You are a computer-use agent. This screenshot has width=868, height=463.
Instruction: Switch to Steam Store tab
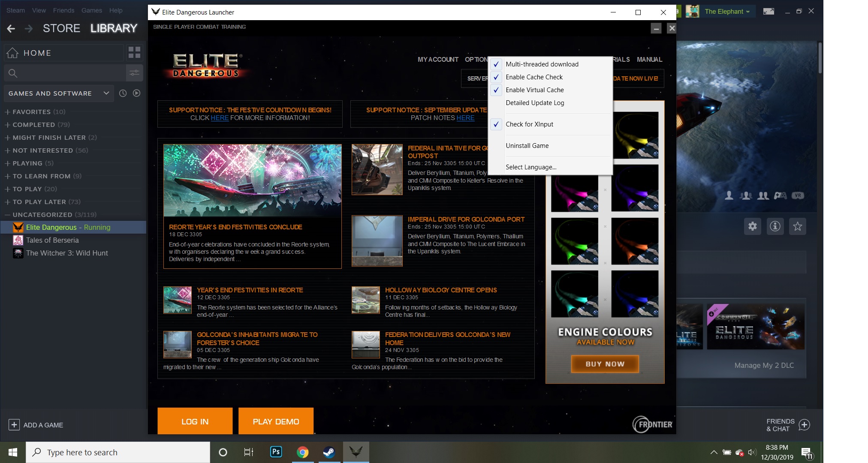coord(61,28)
